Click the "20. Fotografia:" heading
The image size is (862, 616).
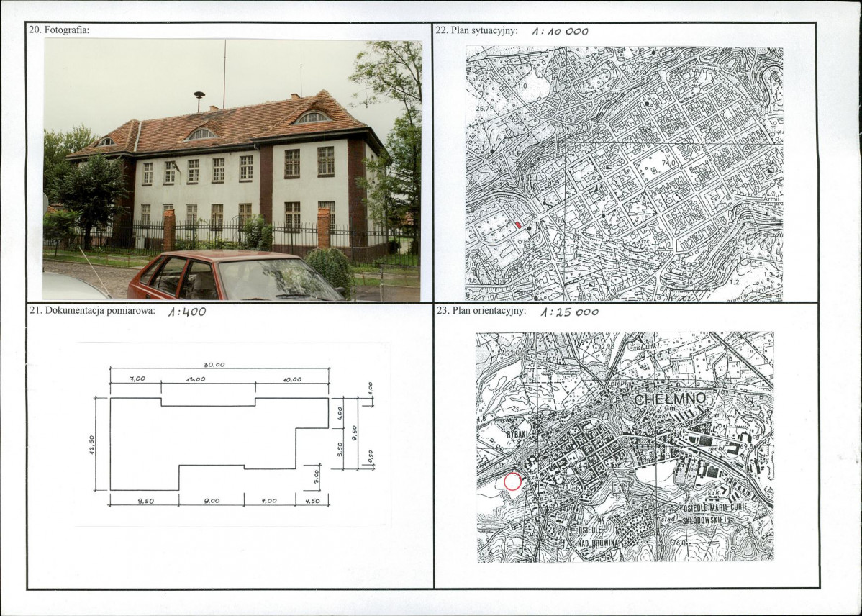59,30
